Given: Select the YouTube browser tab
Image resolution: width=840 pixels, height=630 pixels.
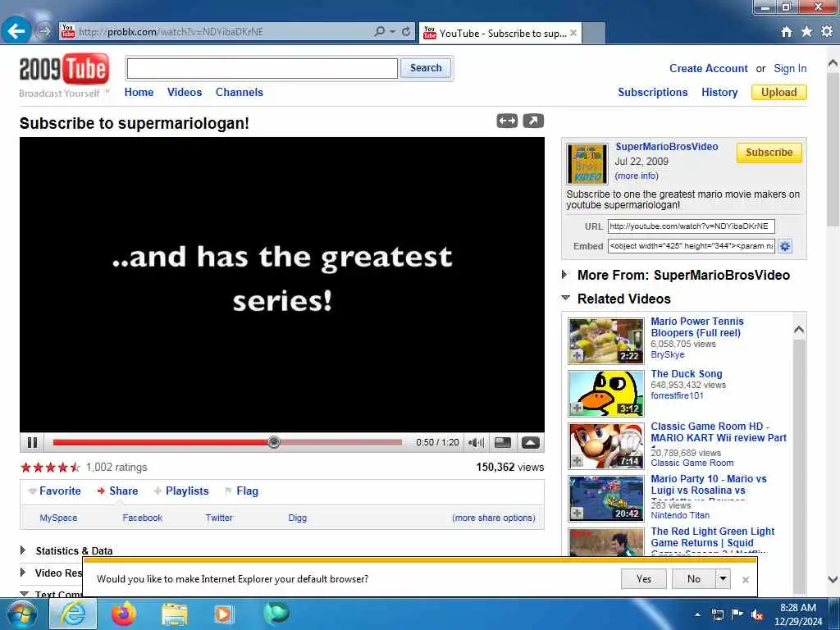Looking at the screenshot, I should (500, 33).
